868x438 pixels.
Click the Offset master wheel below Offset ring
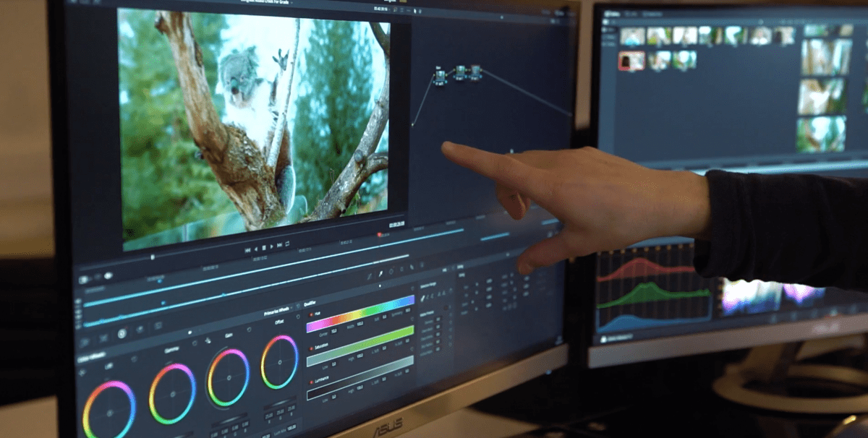(x=280, y=403)
